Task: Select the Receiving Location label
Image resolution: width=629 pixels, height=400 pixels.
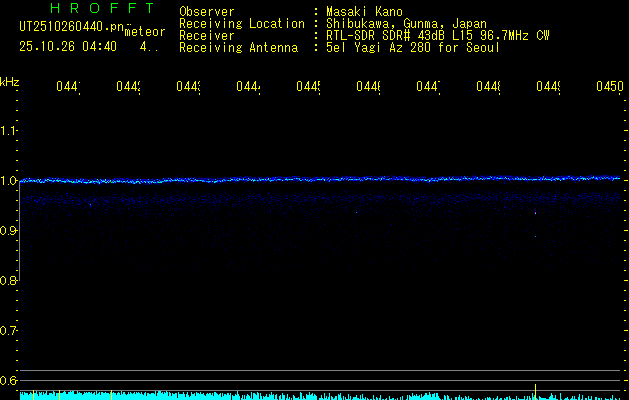Action: point(241,23)
